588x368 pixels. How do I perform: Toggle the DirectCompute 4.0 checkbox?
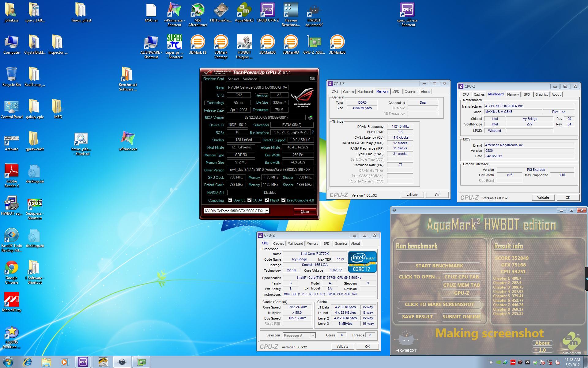pyautogui.click(x=284, y=200)
